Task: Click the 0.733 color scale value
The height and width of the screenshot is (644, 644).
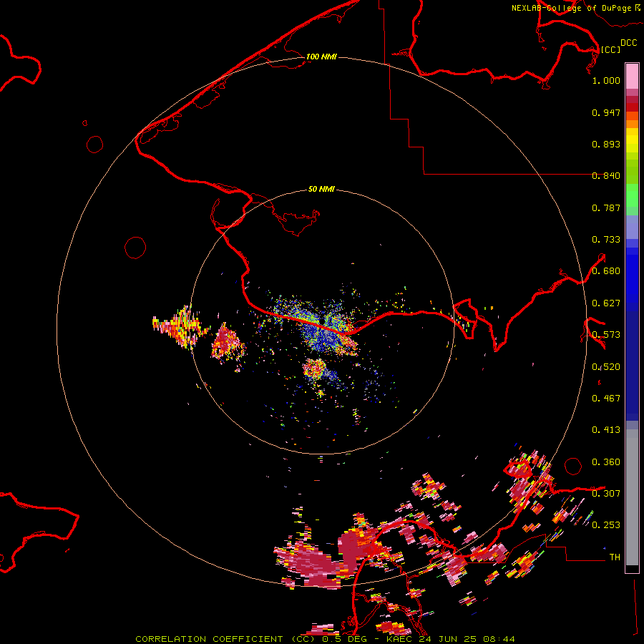Action: coord(606,240)
